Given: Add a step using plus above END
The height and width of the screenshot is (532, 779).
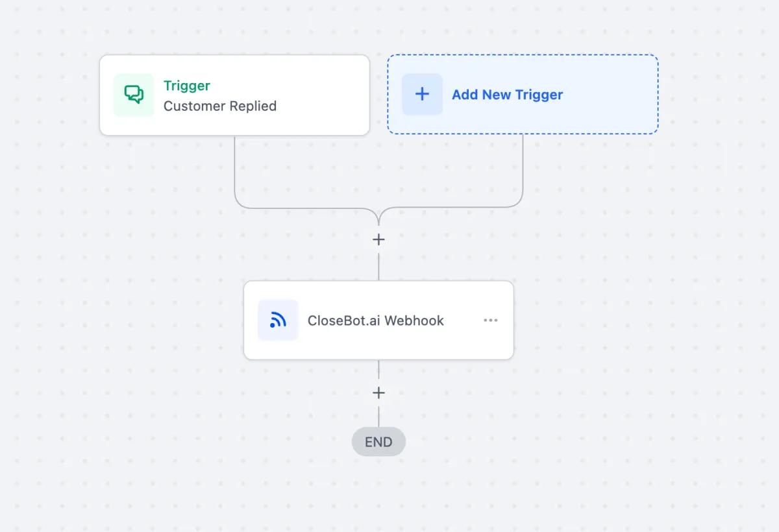Looking at the screenshot, I should pos(378,393).
